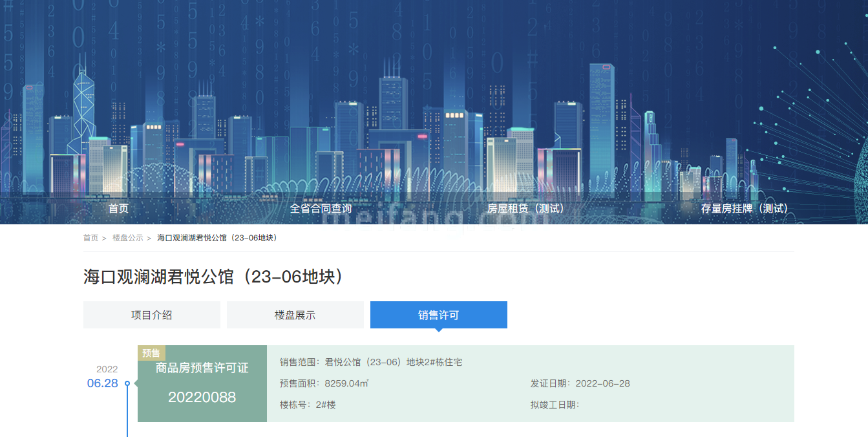Select the 销售许可 tab
This screenshot has width=868, height=437.
(x=439, y=315)
